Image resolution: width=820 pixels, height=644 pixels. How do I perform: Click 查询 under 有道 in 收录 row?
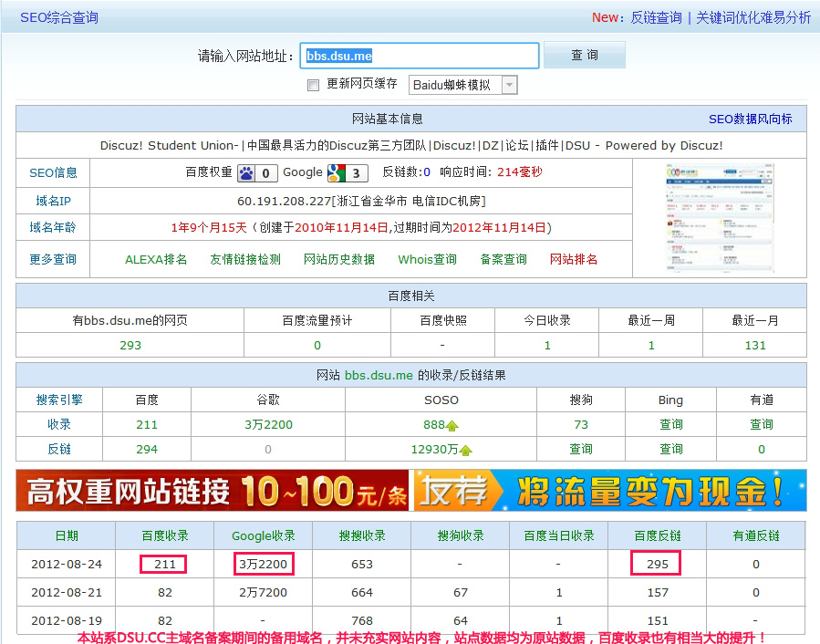762,425
